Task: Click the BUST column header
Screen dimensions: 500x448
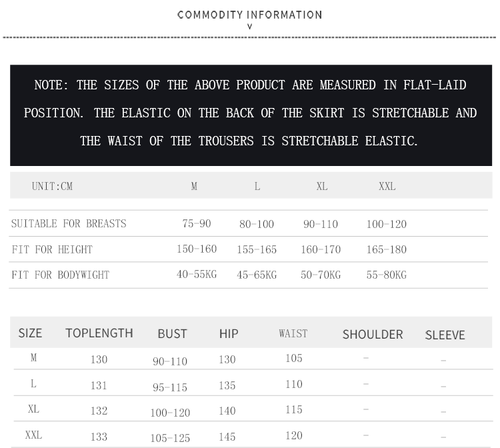Action: pyautogui.click(x=172, y=334)
